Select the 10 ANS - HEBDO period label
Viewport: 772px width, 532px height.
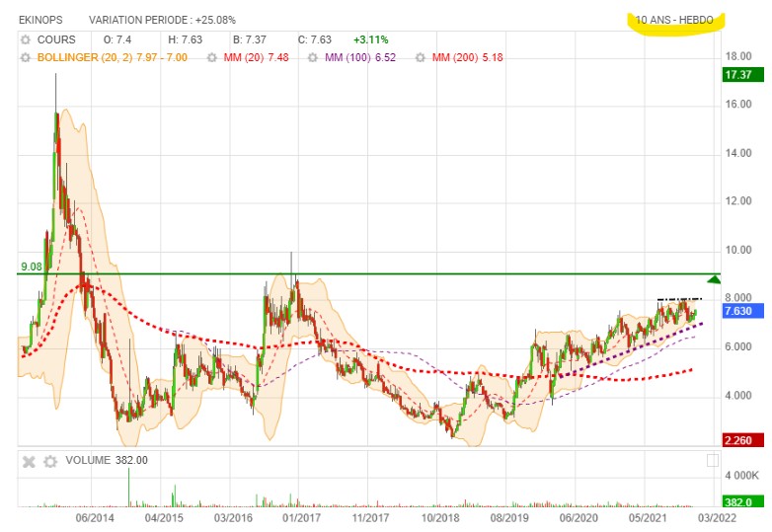pyautogui.click(x=674, y=20)
